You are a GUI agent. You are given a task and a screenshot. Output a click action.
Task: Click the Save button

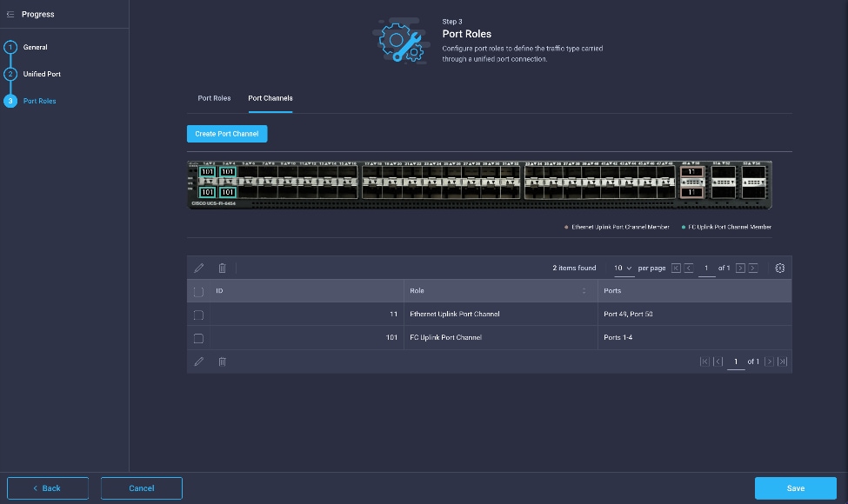pos(796,488)
